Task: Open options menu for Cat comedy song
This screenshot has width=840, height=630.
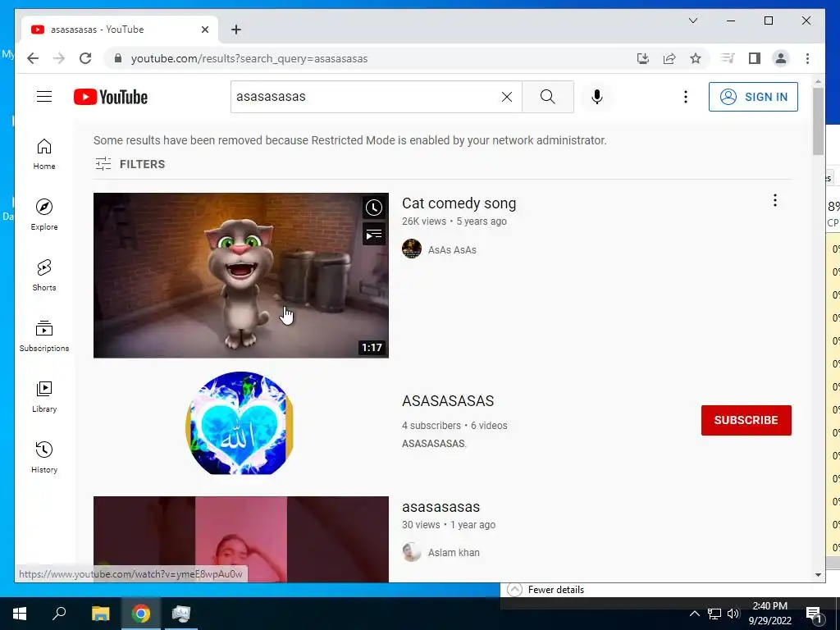Action: 774,201
